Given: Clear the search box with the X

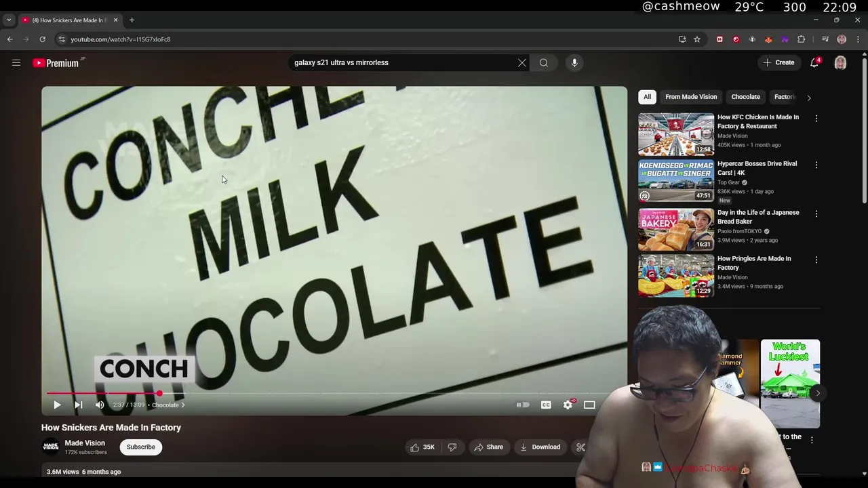Looking at the screenshot, I should pyautogui.click(x=522, y=62).
